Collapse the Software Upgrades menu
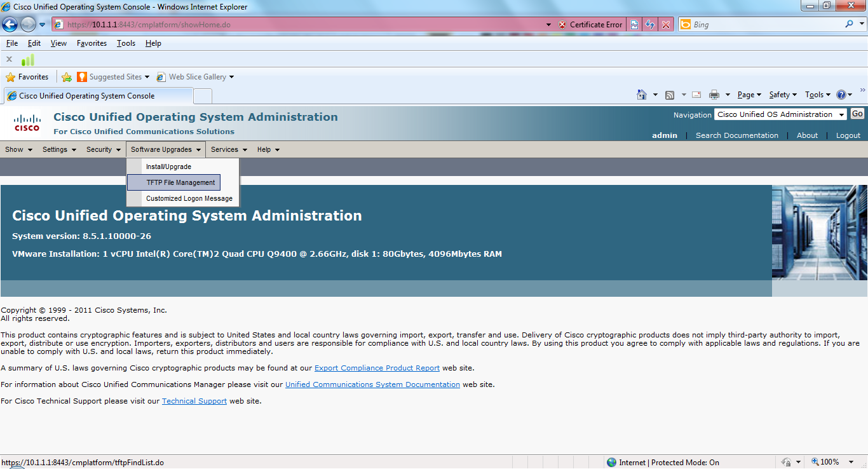 point(166,149)
